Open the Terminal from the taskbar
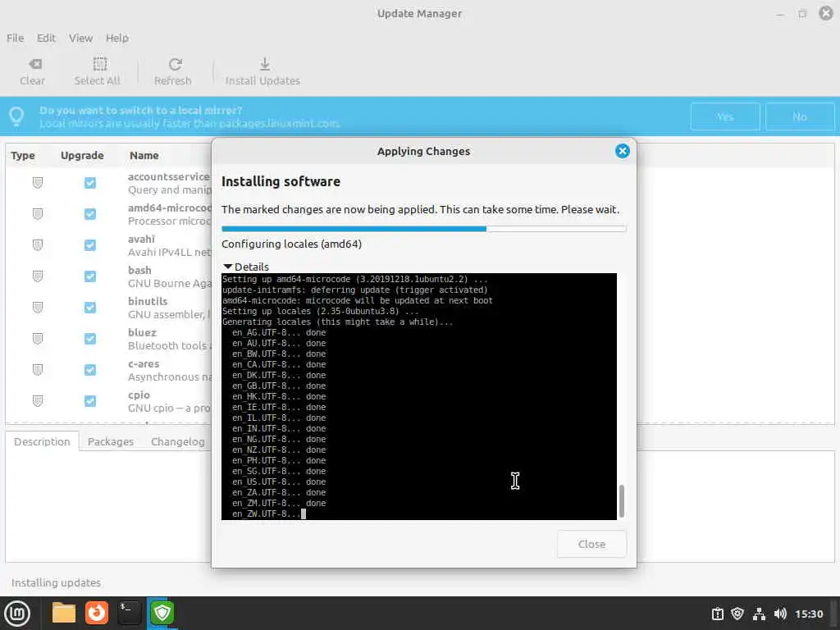This screenshot has width=840, height=630. (130, 613)
